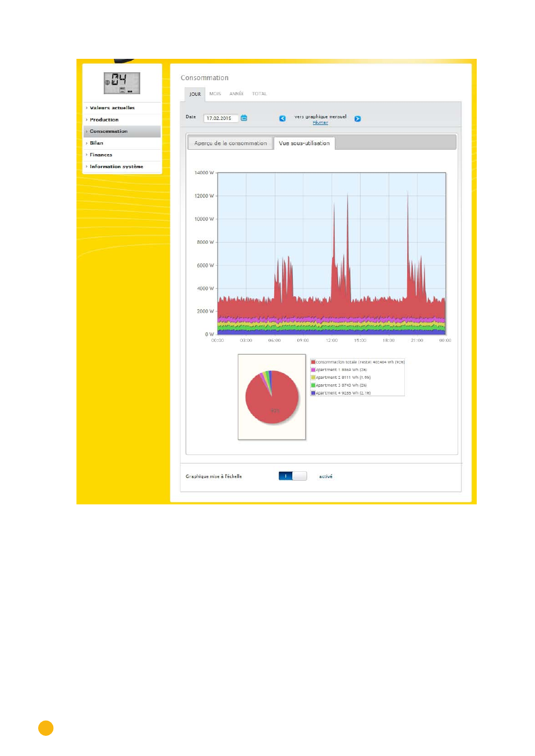Open the calendar date picker icon
Image resolution: width=535 pixels, height=756 pixels.
(x=244, y=118)
